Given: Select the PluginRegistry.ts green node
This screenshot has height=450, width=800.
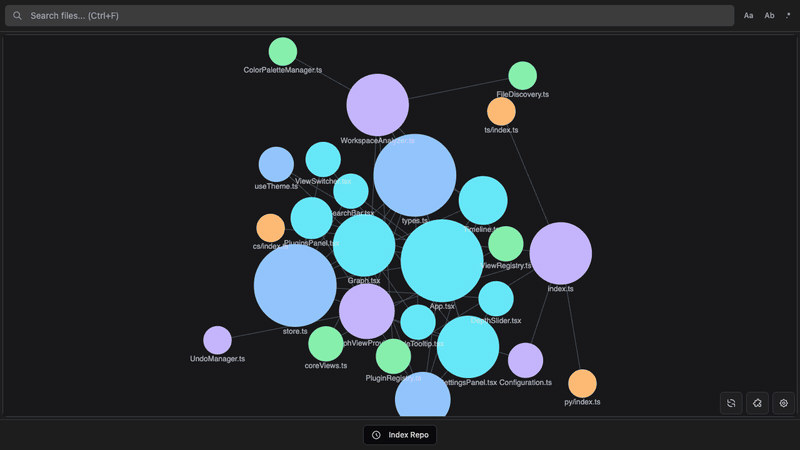Looking at the screenshot, I should tap(393, 356).
